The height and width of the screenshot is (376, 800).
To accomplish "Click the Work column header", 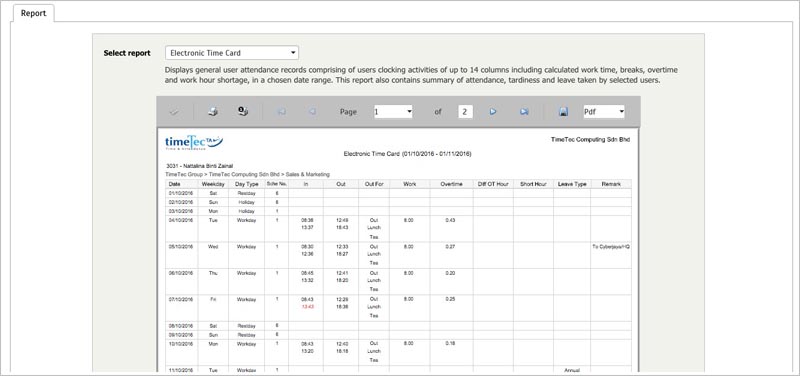I will coord(409,184).
